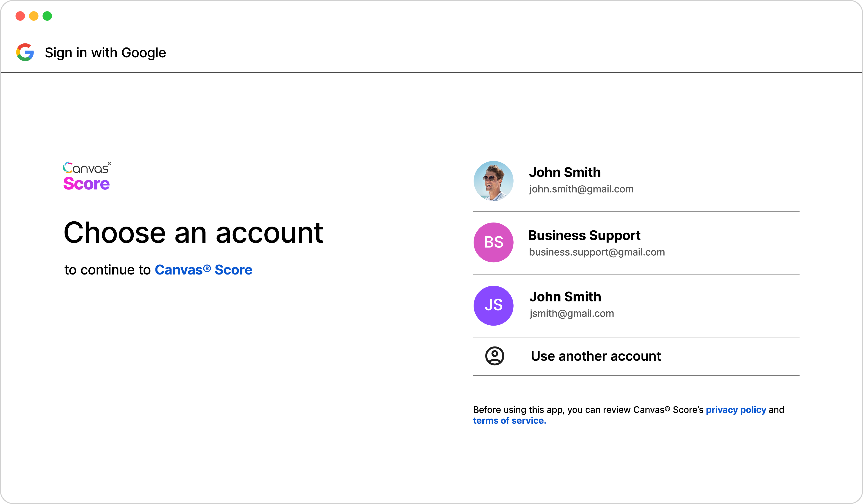Minimize the window with the yellow button
The image size is (863, 504).
point(34,16)
